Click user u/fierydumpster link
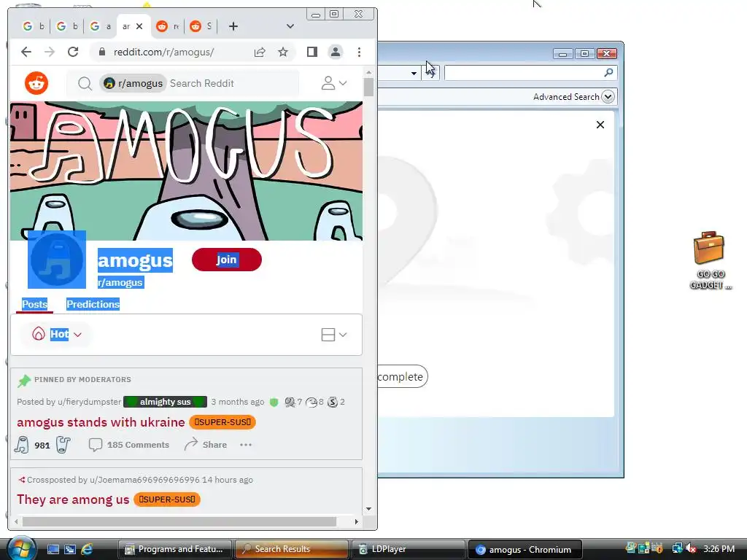Screen dimensions: 747x560 coord(89,402)
